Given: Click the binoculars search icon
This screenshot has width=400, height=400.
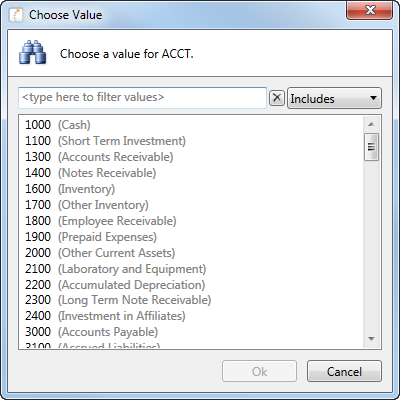Looking at the screenshot, I should [x=32, y=52].
